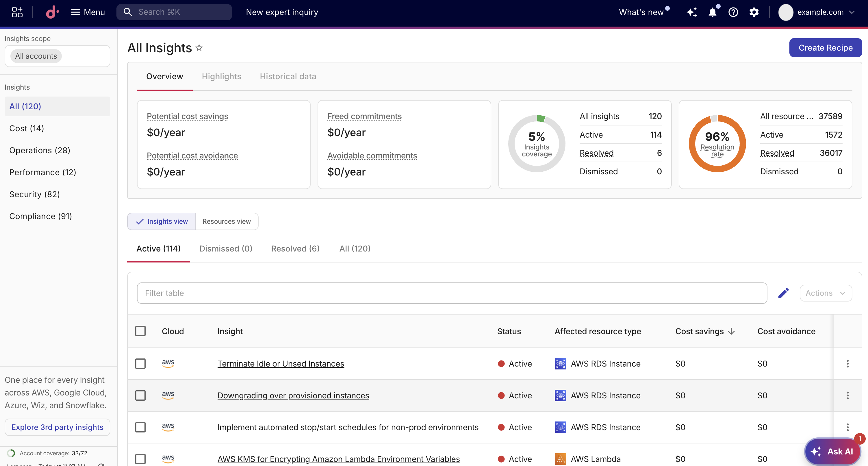
Task: Select All (120) in the Insights sidebar
Action: point(57,107)
